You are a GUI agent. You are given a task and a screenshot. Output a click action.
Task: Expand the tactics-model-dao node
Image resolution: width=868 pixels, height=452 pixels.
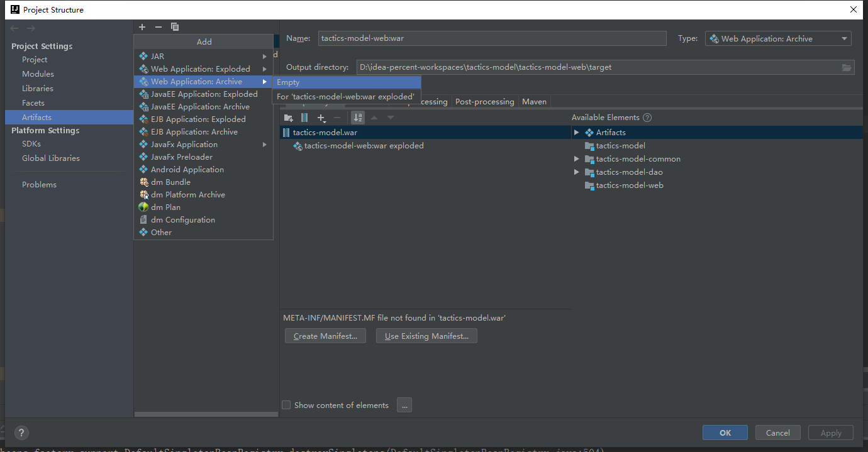(x=576, y=172)
